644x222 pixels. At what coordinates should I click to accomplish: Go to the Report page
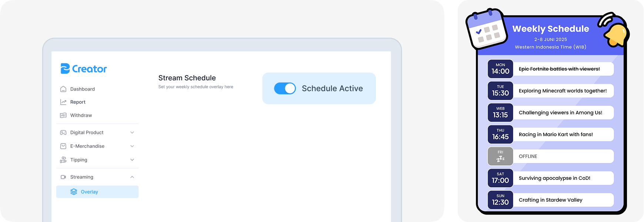pos(78,102)
